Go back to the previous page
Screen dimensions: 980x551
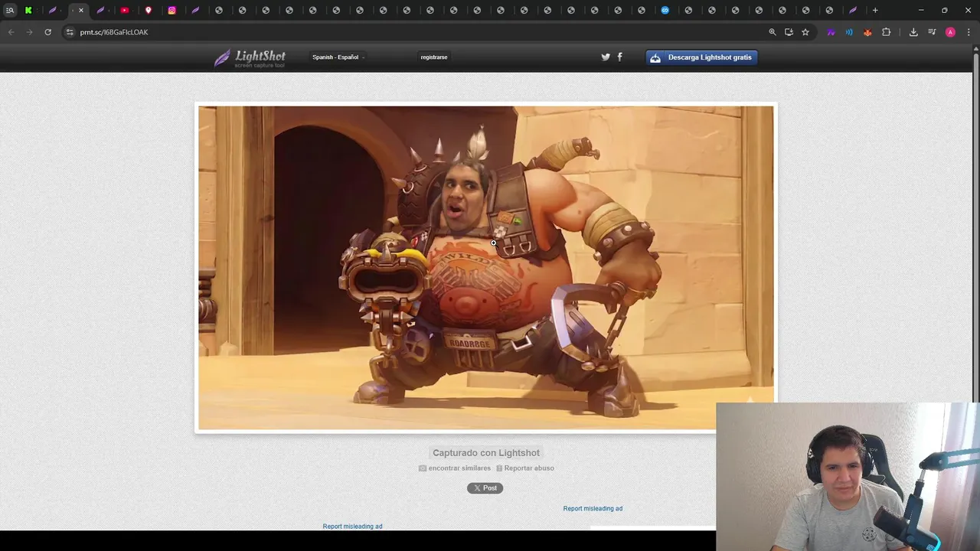[x=11, y=32]
